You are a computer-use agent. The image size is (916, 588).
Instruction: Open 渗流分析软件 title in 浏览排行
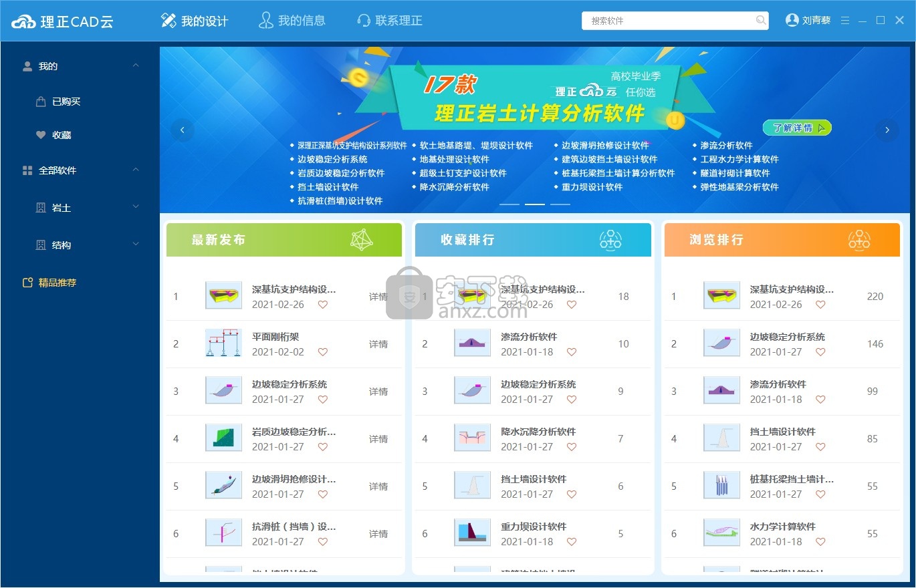[778, 384]
